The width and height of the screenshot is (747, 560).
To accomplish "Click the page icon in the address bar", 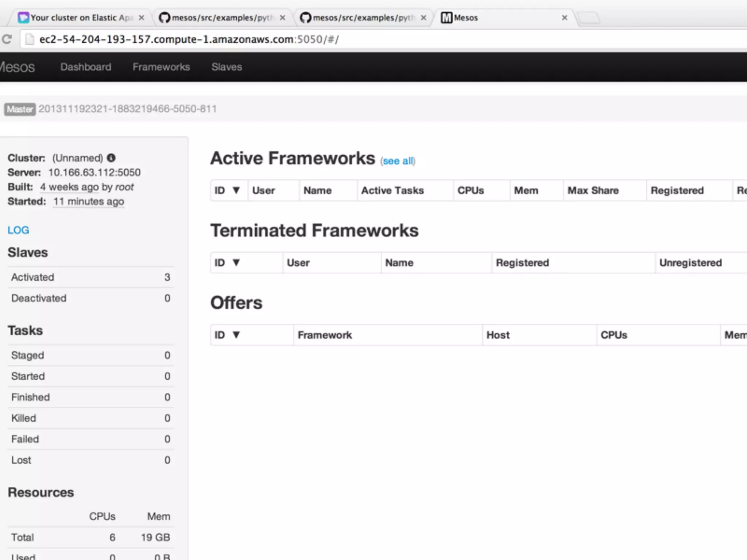I will 30,39.
